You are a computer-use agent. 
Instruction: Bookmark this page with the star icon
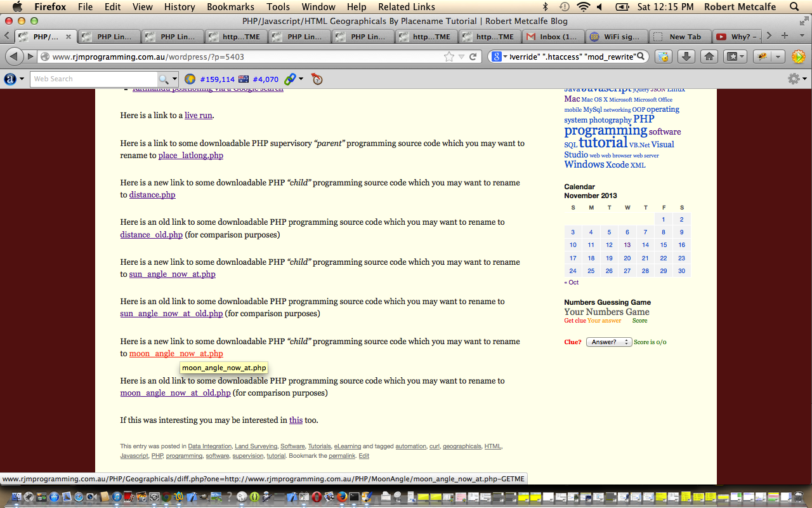click(x=449, y=57)
